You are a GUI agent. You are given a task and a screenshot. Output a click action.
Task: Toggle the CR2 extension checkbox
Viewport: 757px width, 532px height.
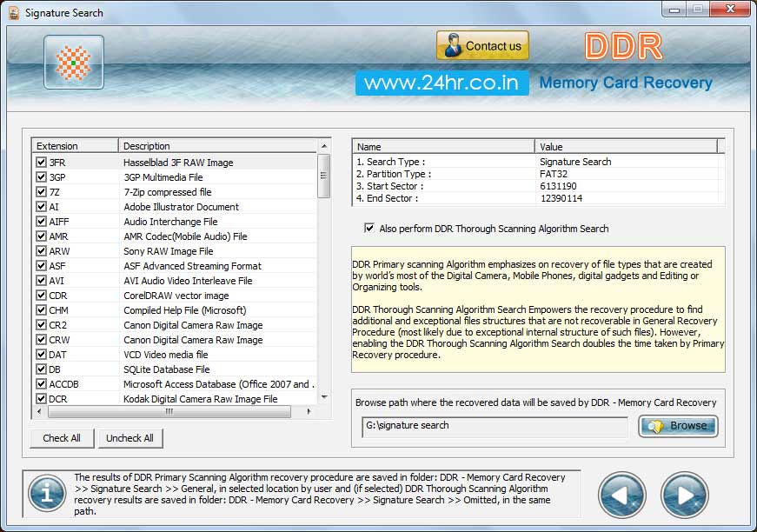[x=41, y=325]
